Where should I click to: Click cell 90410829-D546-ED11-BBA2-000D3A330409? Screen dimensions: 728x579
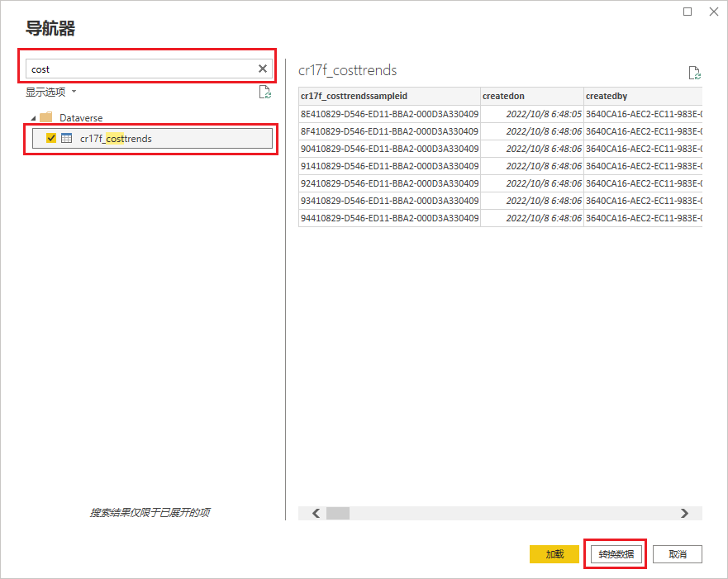click(389, 149)
